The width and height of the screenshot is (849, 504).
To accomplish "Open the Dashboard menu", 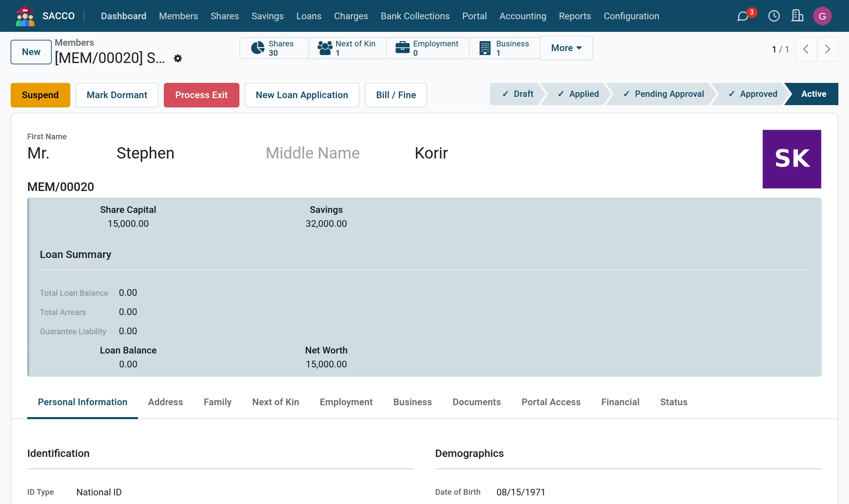I will 124,16.
